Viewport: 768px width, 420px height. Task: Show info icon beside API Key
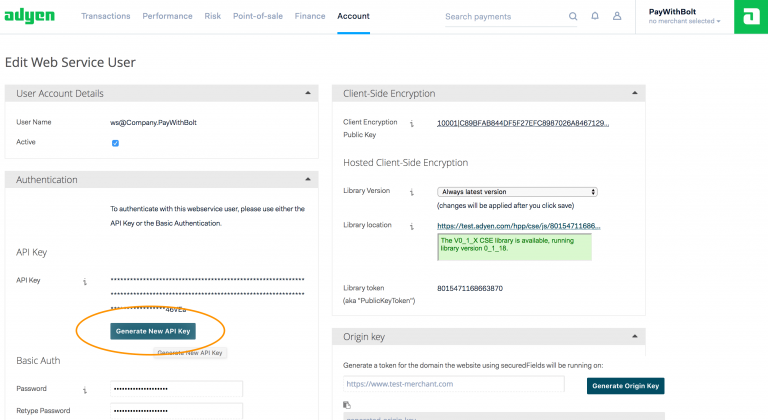click(x=85, y=281)
